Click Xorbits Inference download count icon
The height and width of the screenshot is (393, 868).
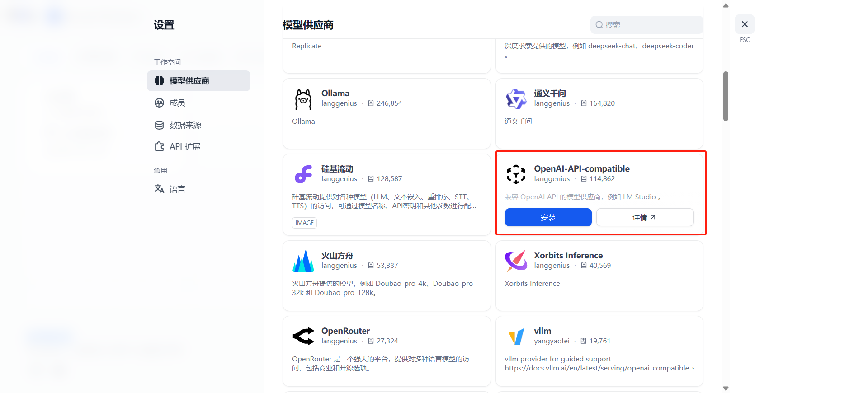click(584, 266)
